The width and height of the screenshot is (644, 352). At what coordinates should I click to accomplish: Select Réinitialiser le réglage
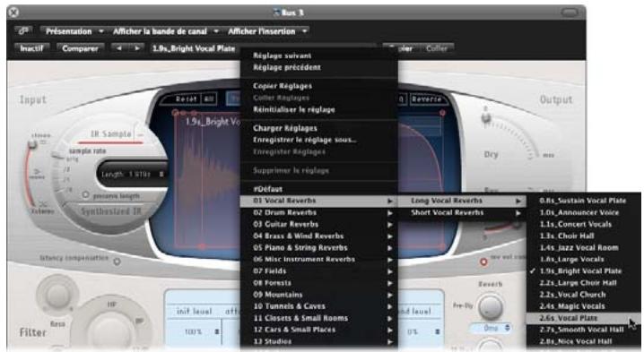[x=318, y=109]
